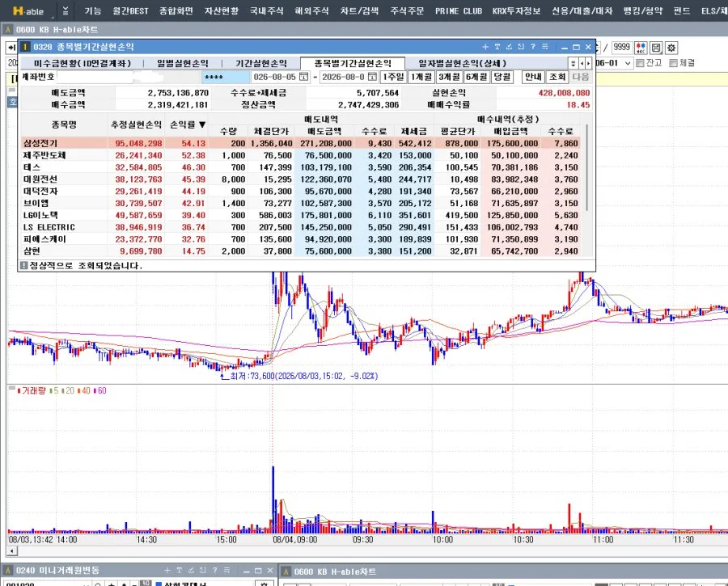Click the 제주반도체 row stock name
Image resolution: width=728 pixels, height=586 pixels.
pyautogui.click(x=44, y=155)
